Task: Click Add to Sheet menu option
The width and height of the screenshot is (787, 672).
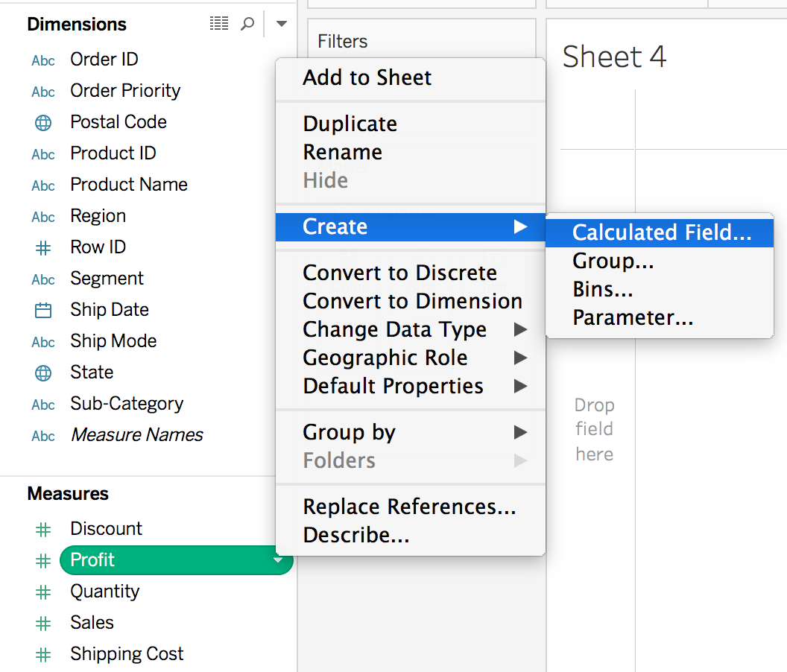Action: click(367, 77)
